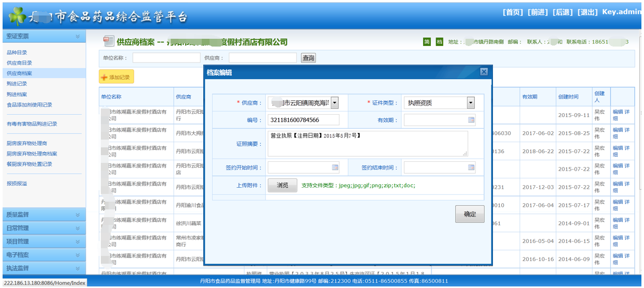Open the 证件类型 dropdown
644x288 pixels.
[470, 103]
